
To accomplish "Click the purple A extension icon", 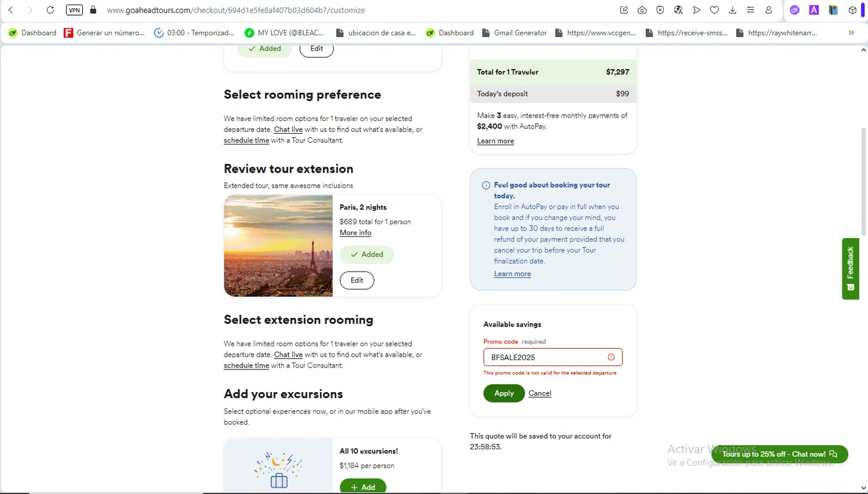I will [814, 10].
